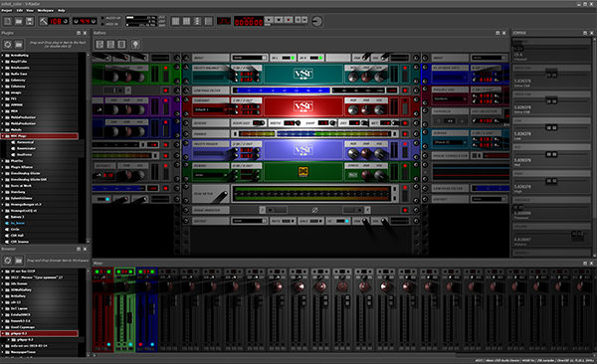This screenshot has width=597, height=364.
Task: Click the Plugins panel vertical scrollbar
Action: click(x=88, y=148)
